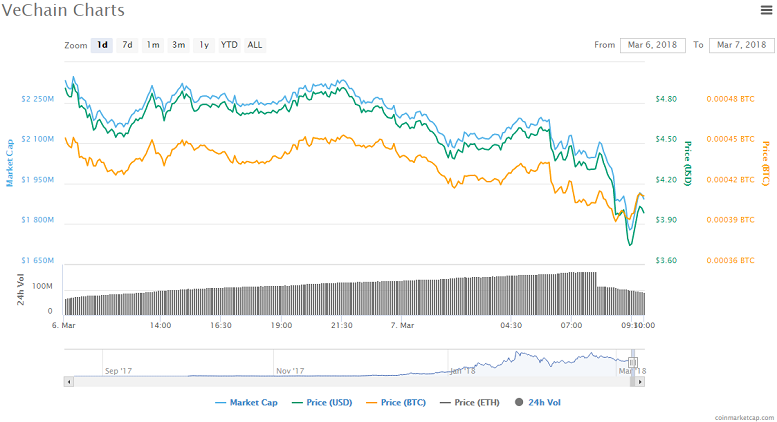Edit the To date field

coord(741,45)
